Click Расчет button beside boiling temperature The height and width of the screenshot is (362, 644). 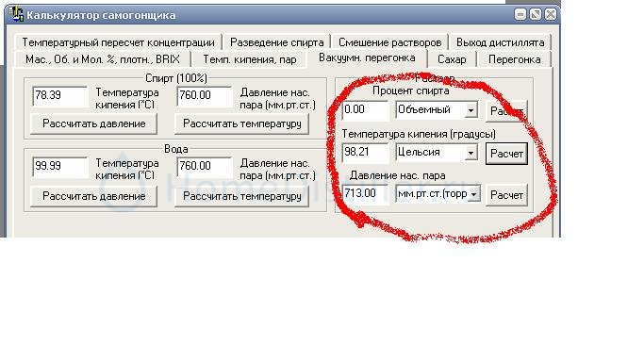(x=506, y=154)
